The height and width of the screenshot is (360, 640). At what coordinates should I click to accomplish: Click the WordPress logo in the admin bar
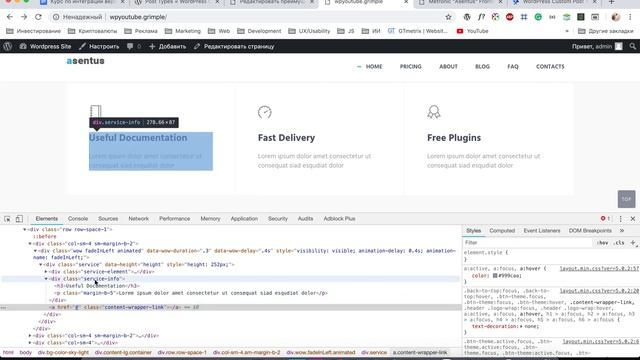[7, 47]
